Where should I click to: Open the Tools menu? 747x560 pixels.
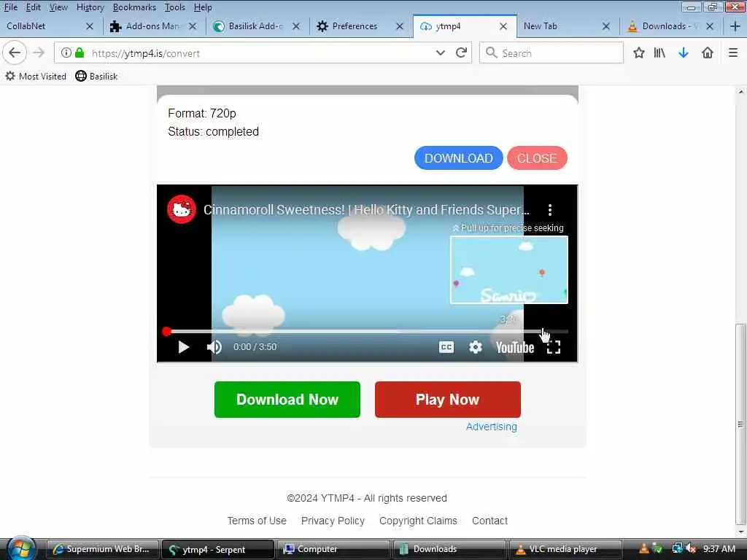tap(175, 7)
